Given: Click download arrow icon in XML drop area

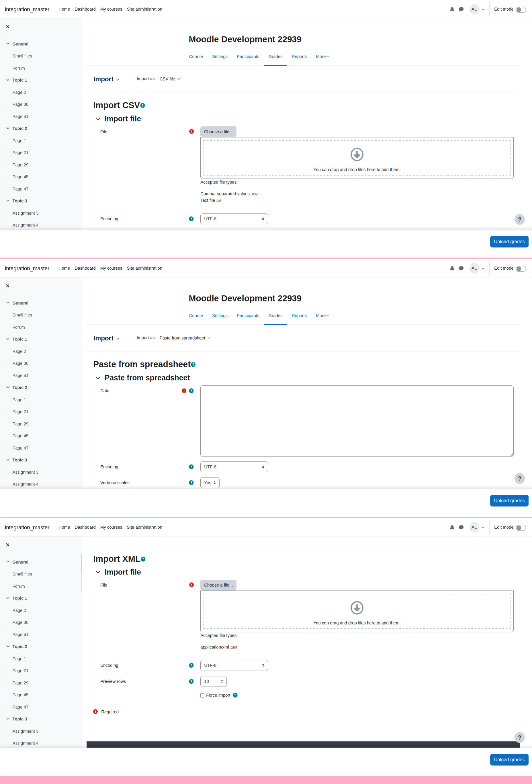Looking at the screenshot, I should pos(357,608).
